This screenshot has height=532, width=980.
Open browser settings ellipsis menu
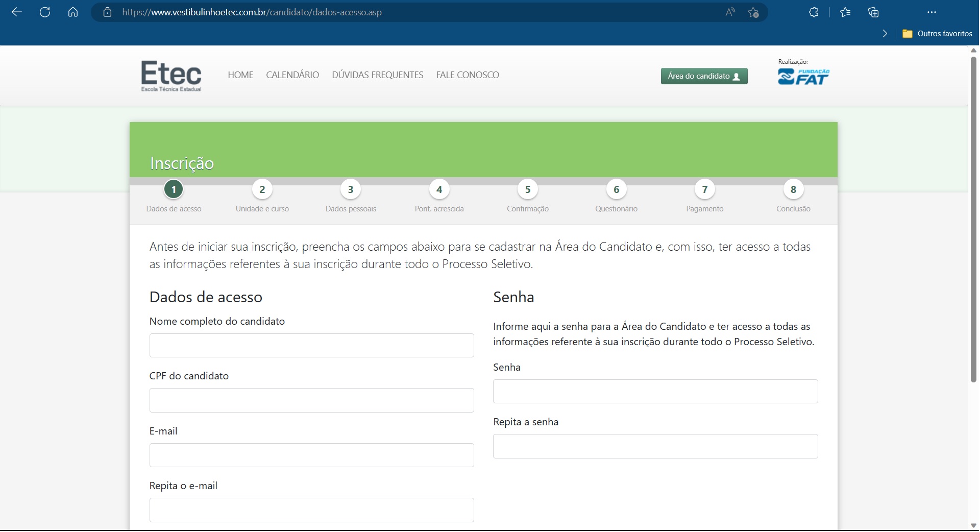tap(932, 12)
